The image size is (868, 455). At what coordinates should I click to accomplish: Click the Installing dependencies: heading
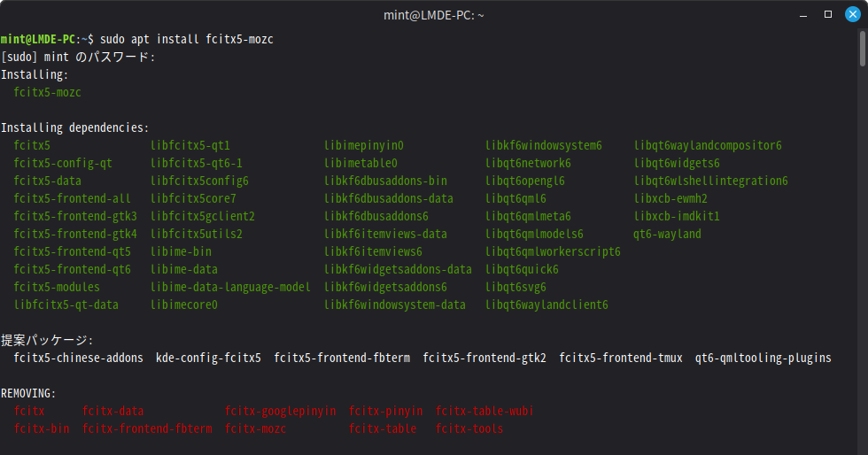(x=74, y=127)
